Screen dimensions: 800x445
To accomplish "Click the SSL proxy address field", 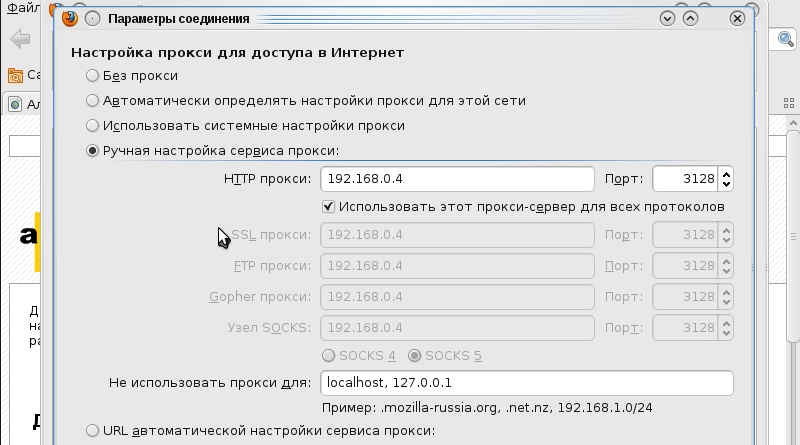I will tap(457, 235).
